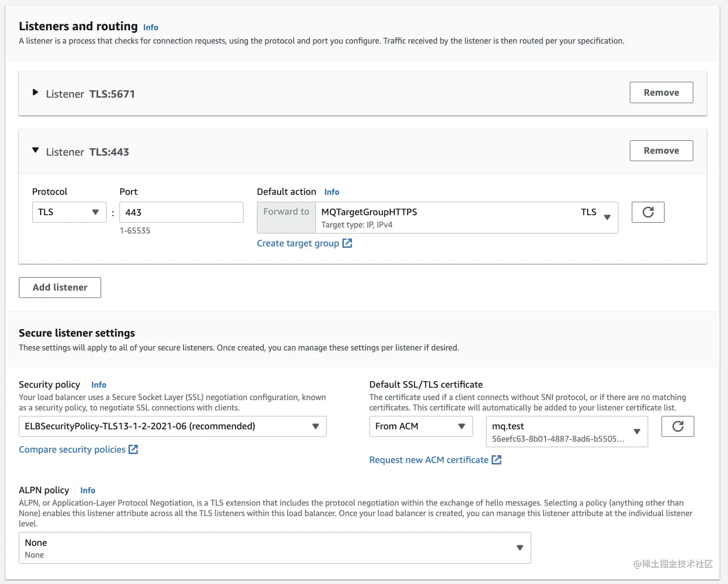
Task: Remove the TLS:443 listener
Action: (x=661, y=151)
